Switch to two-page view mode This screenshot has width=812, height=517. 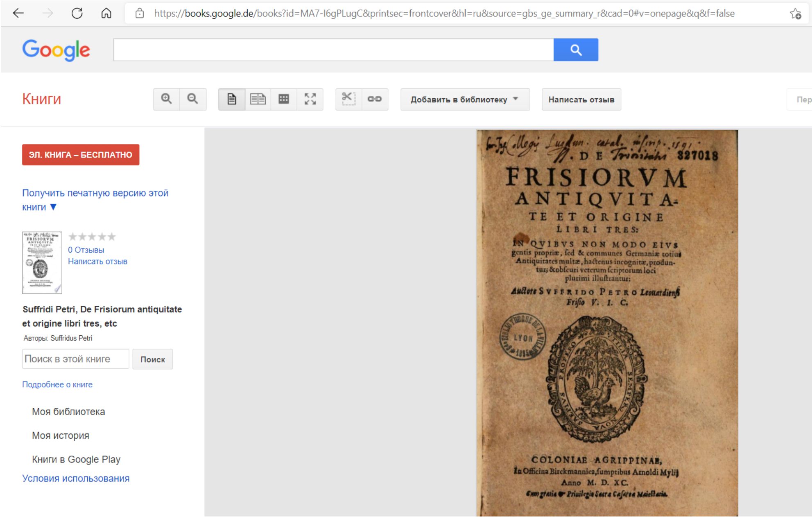point(258,99)
